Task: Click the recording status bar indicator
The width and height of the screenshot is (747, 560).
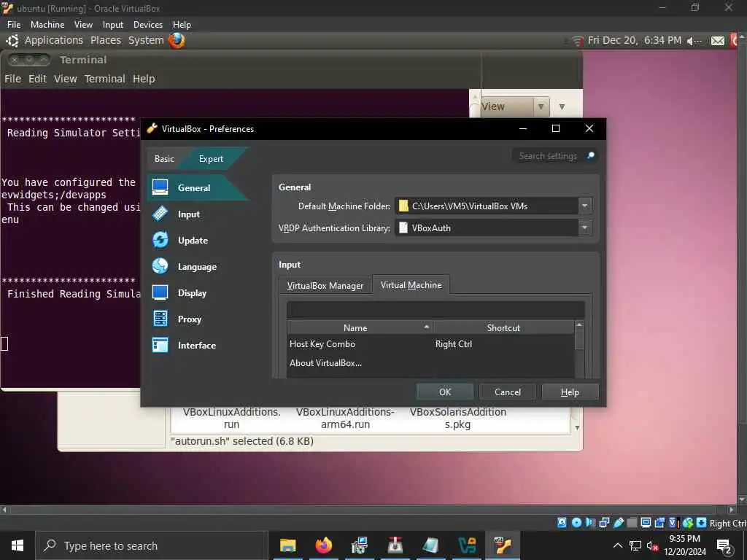Action: 659,523
